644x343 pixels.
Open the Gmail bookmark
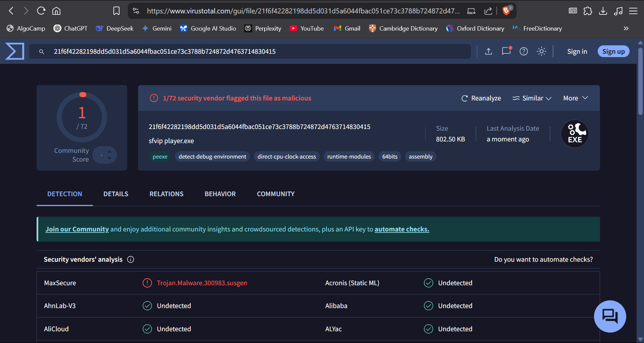[x=347, y=29]
